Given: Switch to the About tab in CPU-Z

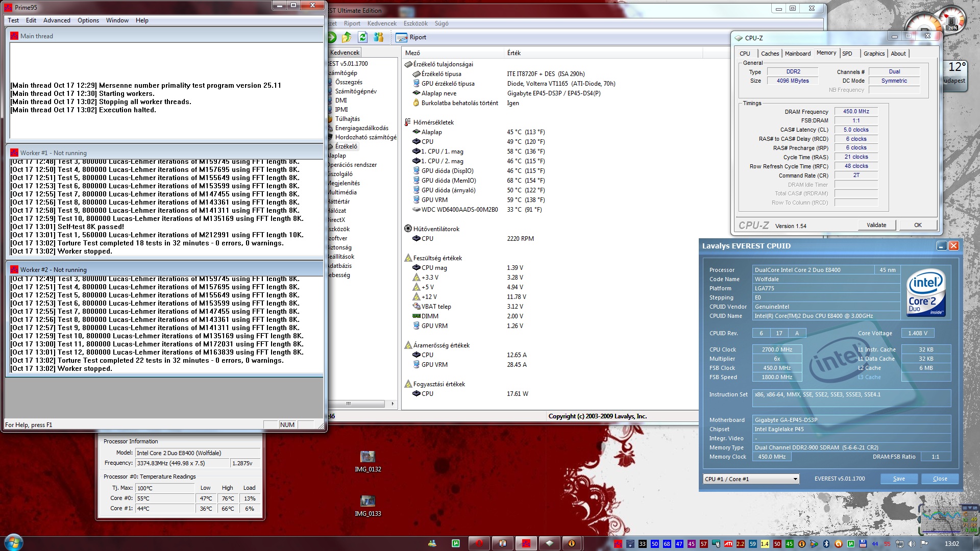Looking at the screenshot, I should pyautogui.click(x=898, y=54).
